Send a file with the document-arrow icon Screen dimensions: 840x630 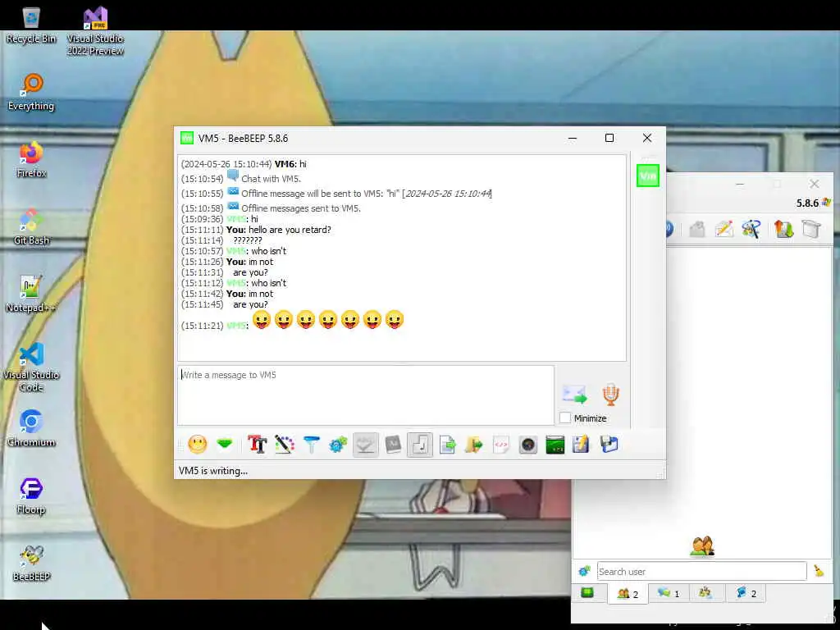coord(447,444)
